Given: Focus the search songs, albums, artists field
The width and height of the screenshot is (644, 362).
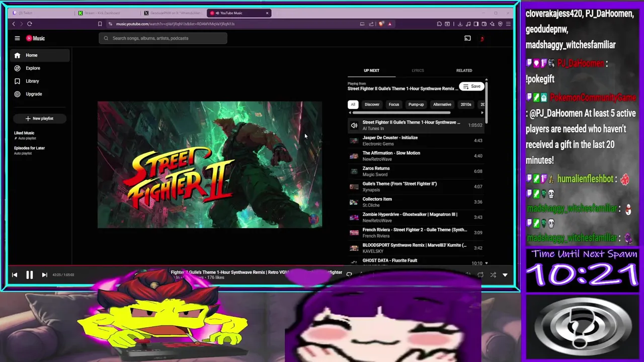Looking at the screenshot, I should click(163, 38).
